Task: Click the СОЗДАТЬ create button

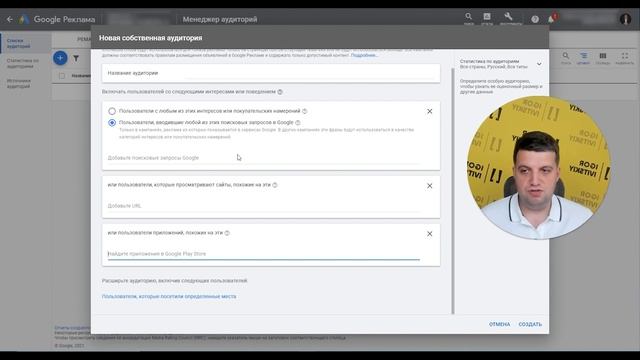Action: [530, 324]
